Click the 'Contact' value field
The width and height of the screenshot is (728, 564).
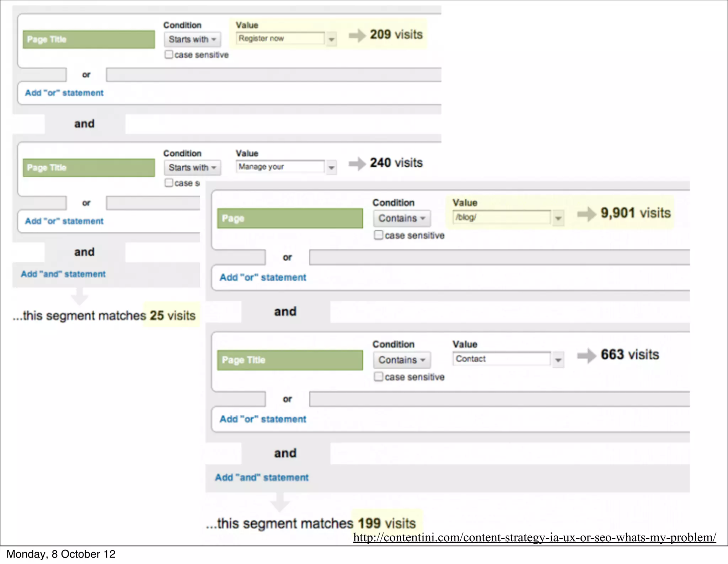click(502, 359)
